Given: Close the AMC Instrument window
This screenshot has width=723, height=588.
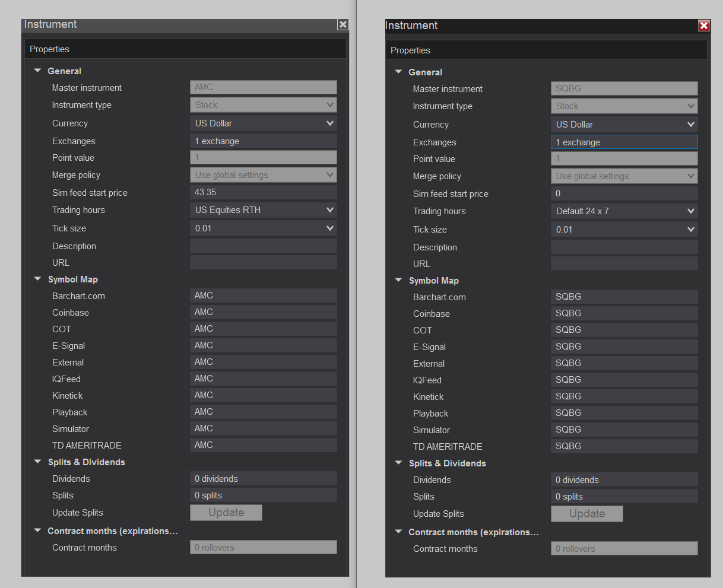Looking at the screenshot, I should 343,24.
